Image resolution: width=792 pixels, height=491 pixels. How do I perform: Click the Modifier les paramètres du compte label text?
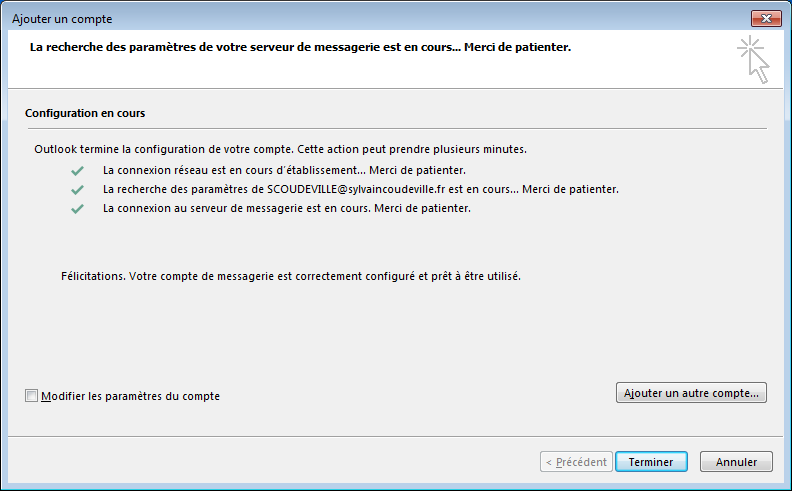(130, 396)
